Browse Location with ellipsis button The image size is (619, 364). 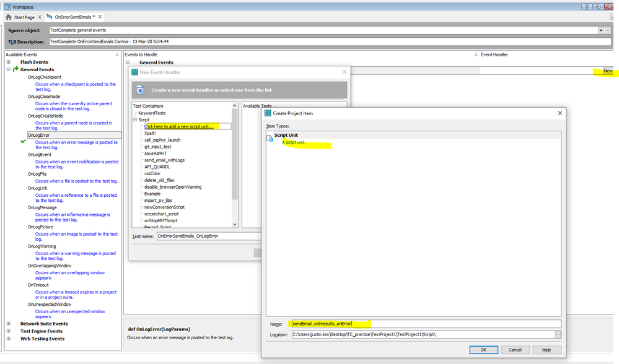pos(558,334)
